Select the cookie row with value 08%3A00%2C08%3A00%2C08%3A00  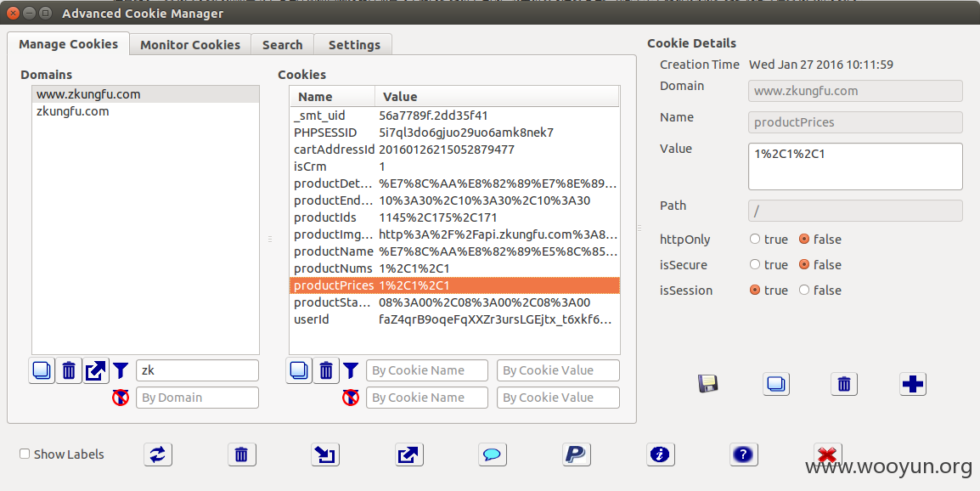coord(454,302)
